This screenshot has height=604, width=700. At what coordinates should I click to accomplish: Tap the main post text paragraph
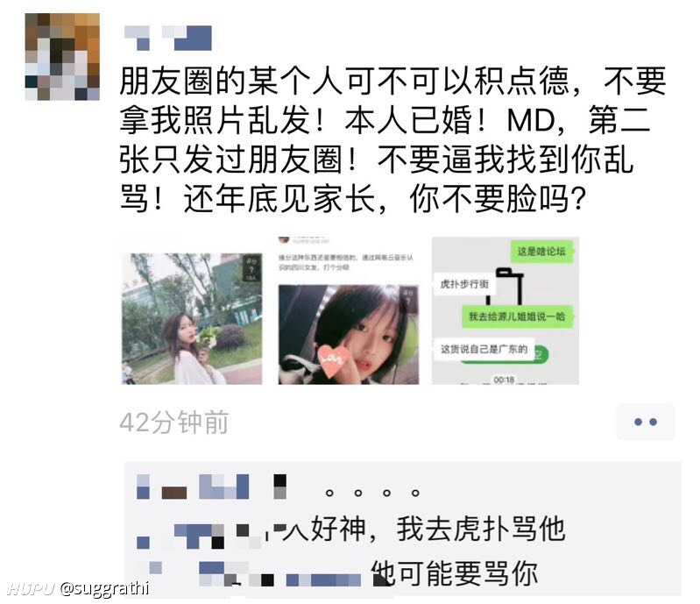pyautogui.click(x=392, y=139)
